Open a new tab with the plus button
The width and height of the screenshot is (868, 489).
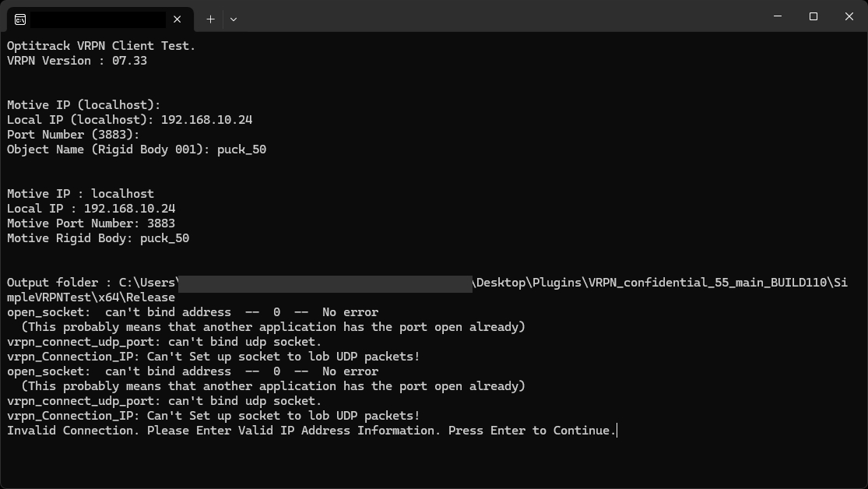tap(210, 19)
